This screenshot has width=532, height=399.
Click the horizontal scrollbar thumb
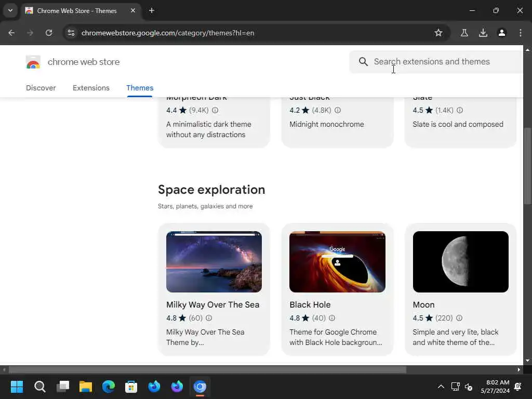[207, 369]
